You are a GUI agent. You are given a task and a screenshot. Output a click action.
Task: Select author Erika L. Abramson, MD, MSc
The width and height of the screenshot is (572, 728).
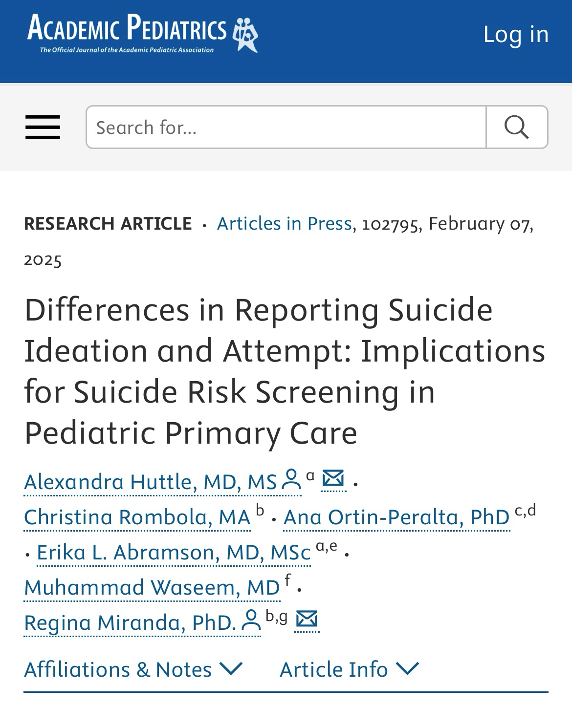(x=174, y=553)
